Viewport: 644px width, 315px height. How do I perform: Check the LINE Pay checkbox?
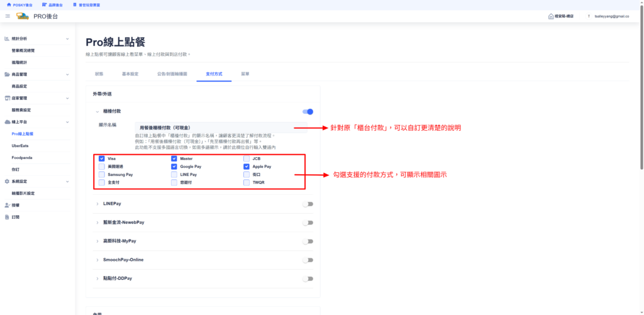[x=174, y=175]
